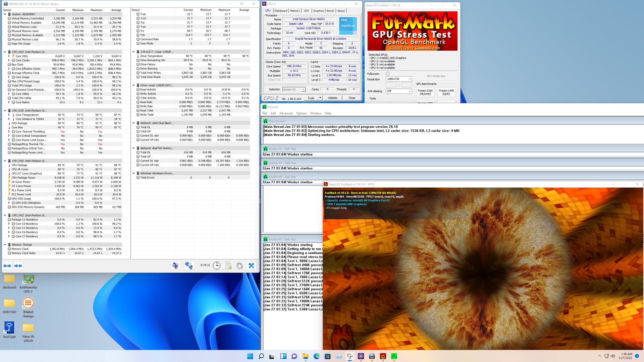Collapse the S.M.A.R.T. Lexar 128GB sensor group
Screen dimensions: 644x362
(x=133, y=52)
